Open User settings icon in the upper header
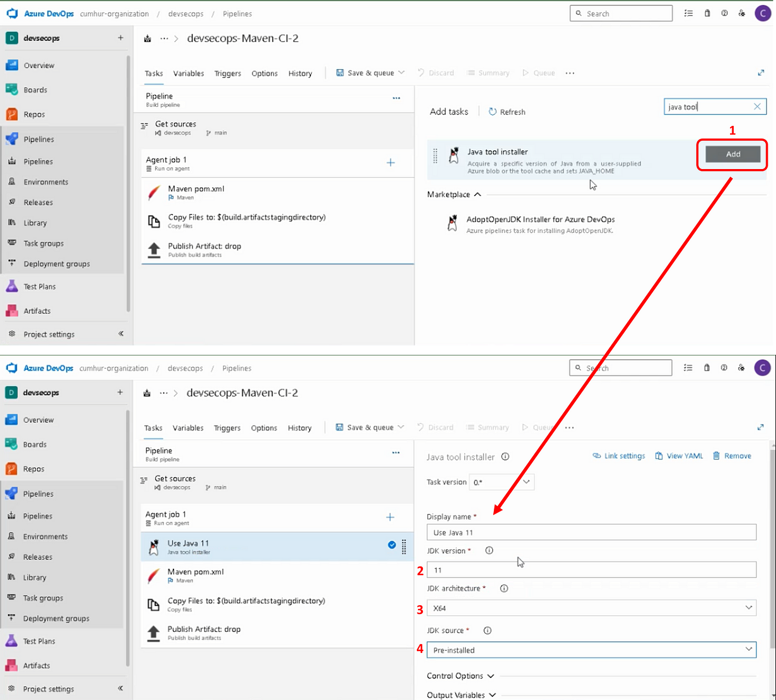776x700 pixels. tap(742, 13)
